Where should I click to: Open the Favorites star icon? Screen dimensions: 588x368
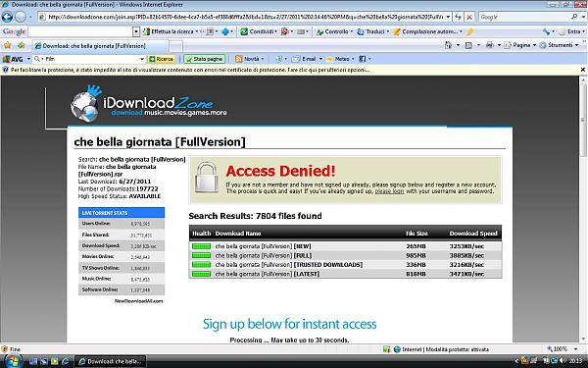coord(7,45)
